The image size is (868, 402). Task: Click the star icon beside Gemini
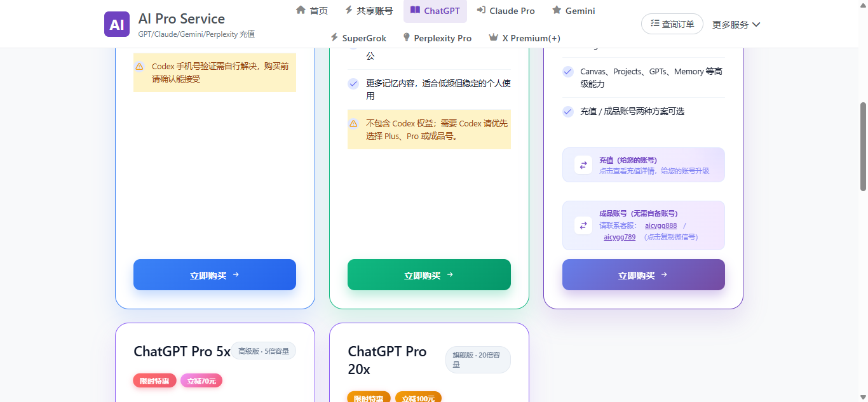point(557,10)
